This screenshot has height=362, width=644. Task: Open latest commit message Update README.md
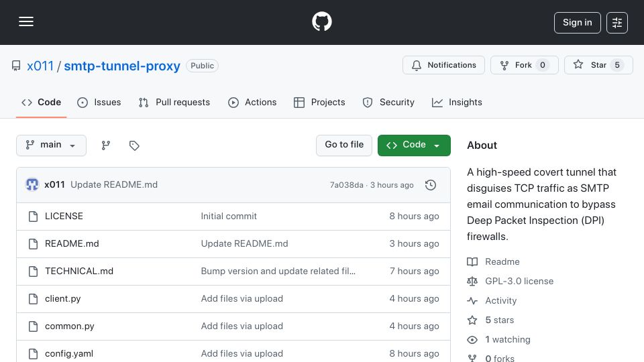(114, 185)
